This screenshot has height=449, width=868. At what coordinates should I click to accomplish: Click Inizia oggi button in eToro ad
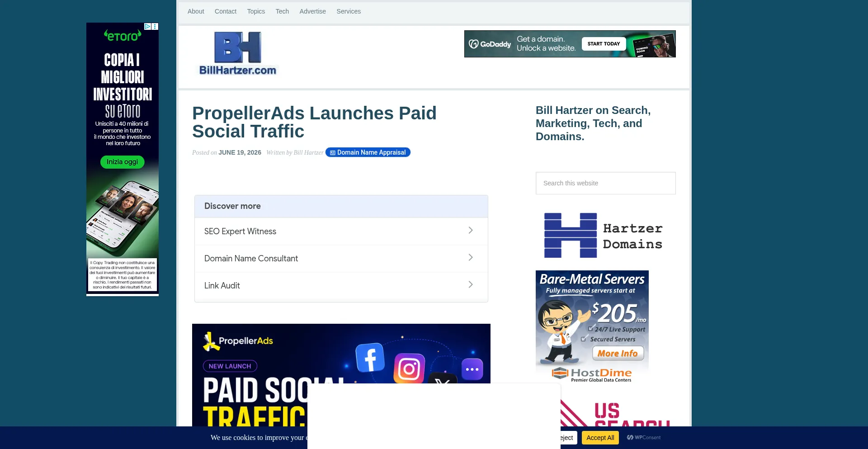tap(123, 162)
